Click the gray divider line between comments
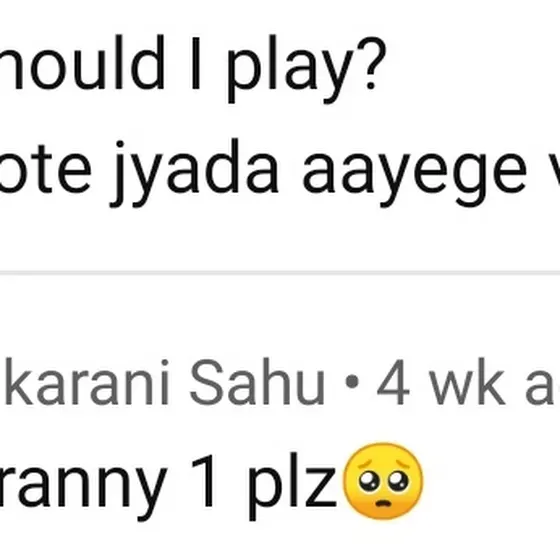Image resolution: width=560 pixels, height=560 pixels. (280, 273)
